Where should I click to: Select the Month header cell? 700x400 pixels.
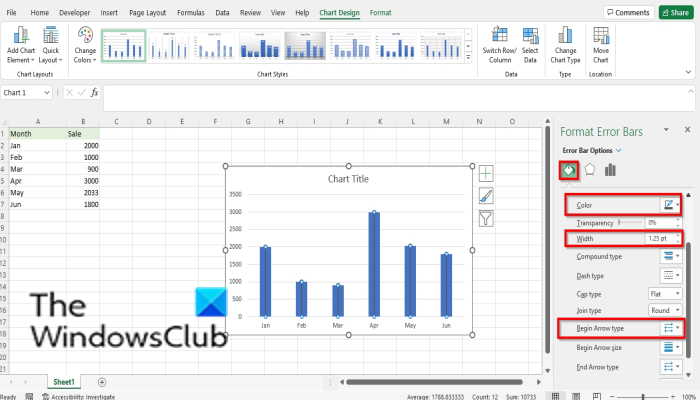click(38, 133)
